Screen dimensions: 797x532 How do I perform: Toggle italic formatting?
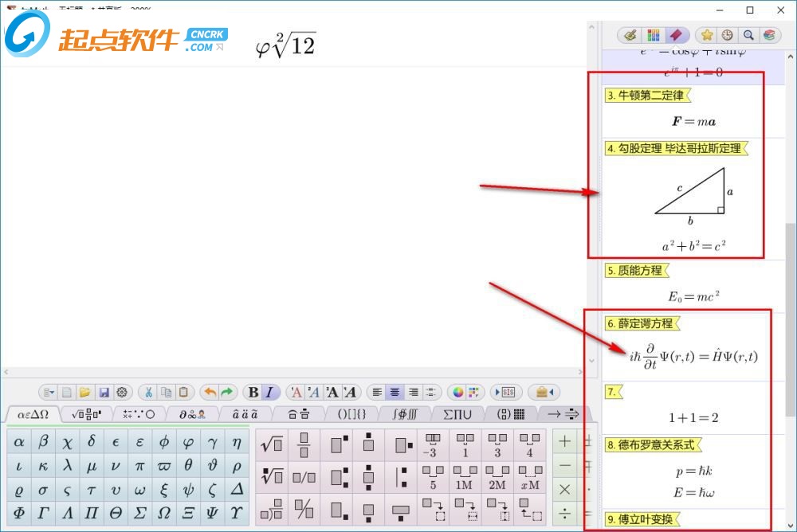(269, 393)
